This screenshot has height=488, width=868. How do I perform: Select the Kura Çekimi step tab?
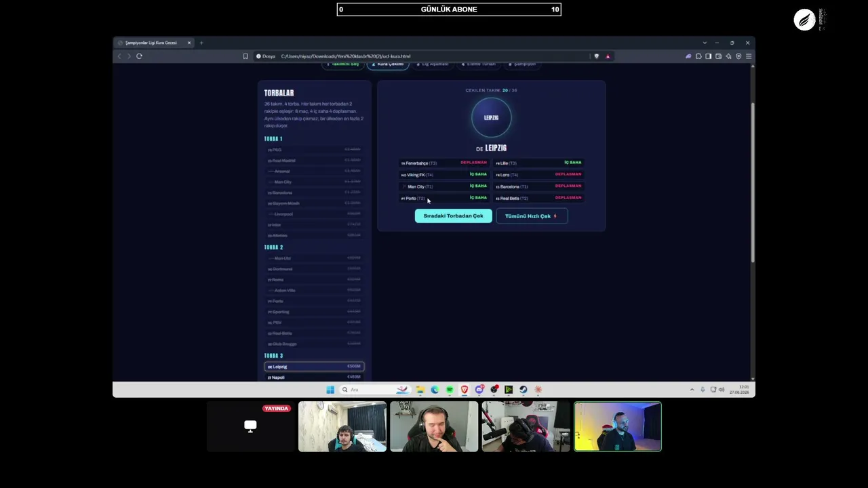coord(388,64)
